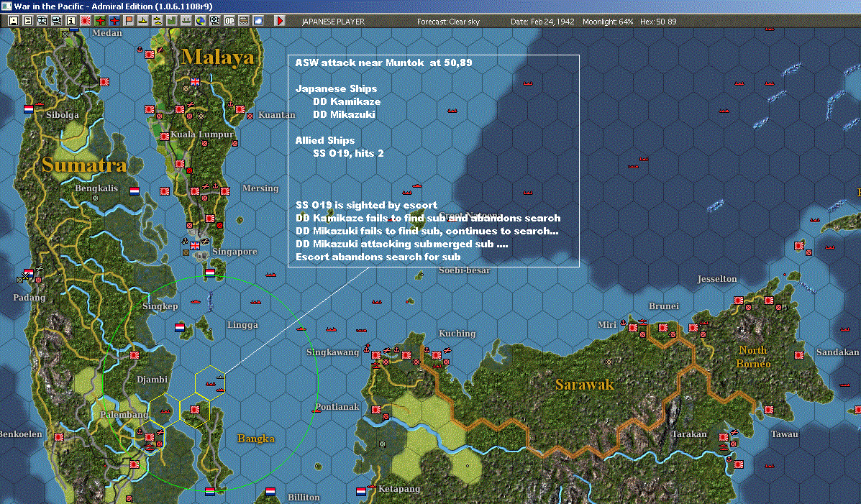
Task: Click the first double-screen icon in toolbar
Action: coord(42,21)
